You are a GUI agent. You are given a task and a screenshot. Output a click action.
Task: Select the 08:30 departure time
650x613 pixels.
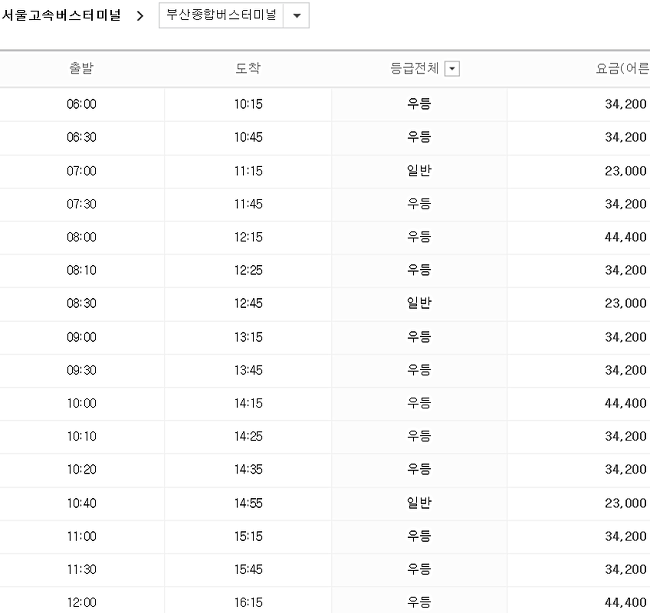point(81,303)
